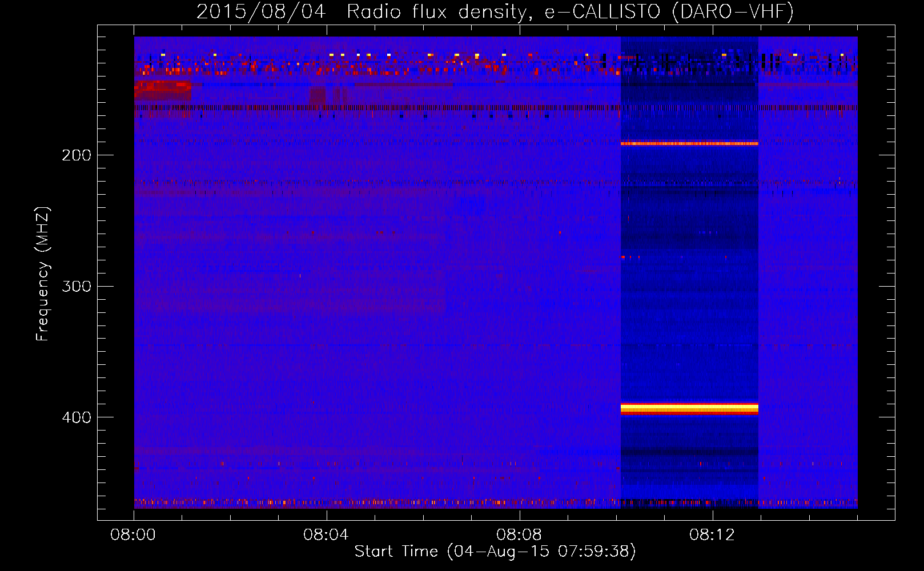The height and width of the screenshot is (571, 924).
Task: Click the plot title '2015/08/04 Radio flux density'
Action: click(x=495, y=11)
